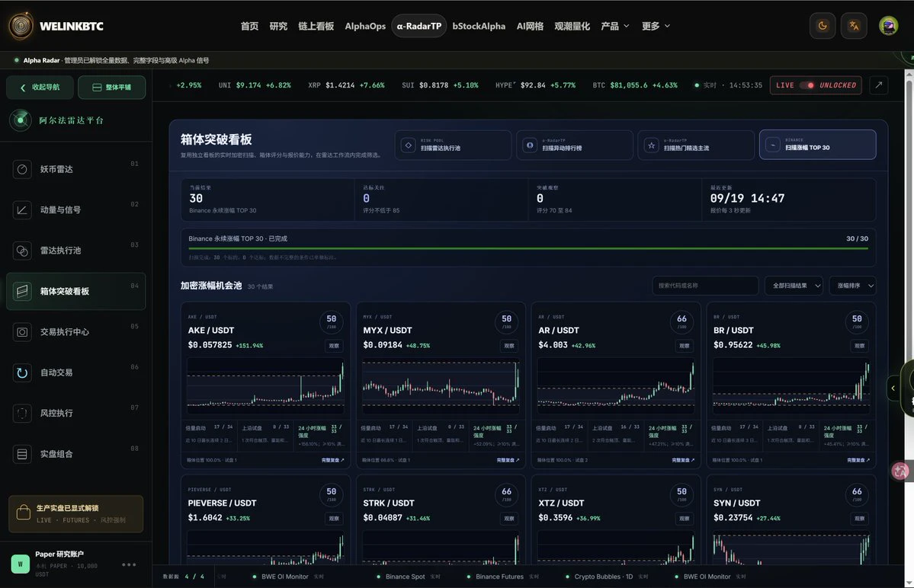This screenshot has width=914, height=588.
Task: Click the diamond icon of 扫描雷达执行池
Action: click(x=409, y=145)
